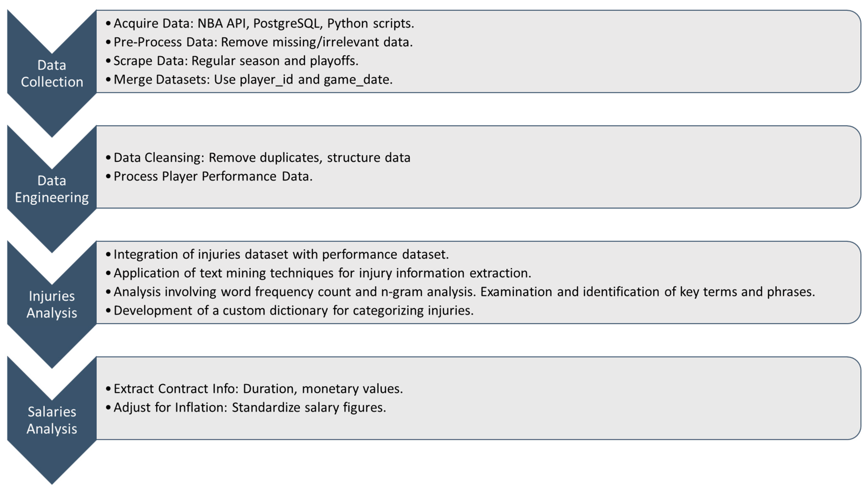Click the Data Engineering chevron label
Screen dimensions: 868x490
pos(52,189)
